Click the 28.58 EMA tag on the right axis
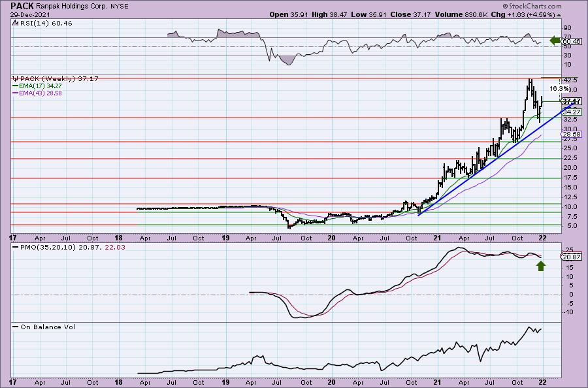588x388 pixels. 572,134
